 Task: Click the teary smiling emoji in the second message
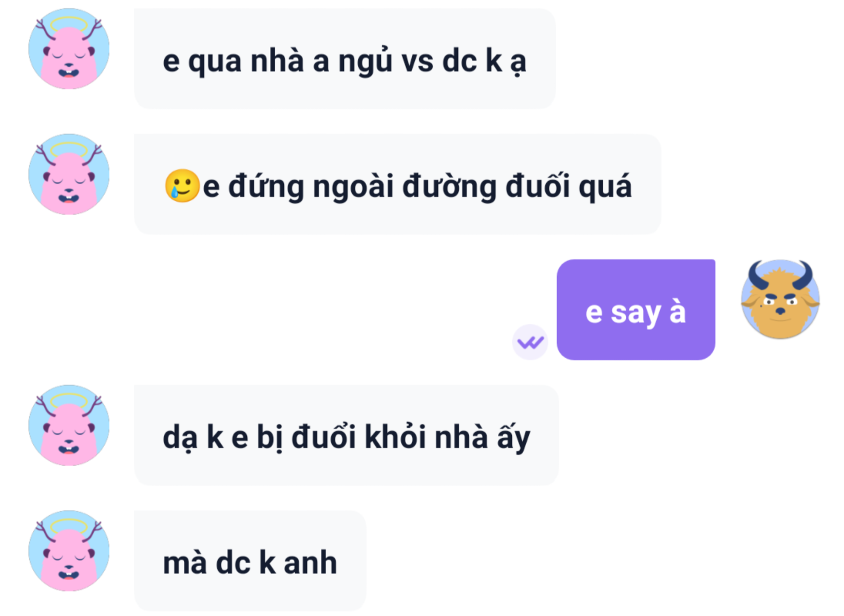(182, 185)
